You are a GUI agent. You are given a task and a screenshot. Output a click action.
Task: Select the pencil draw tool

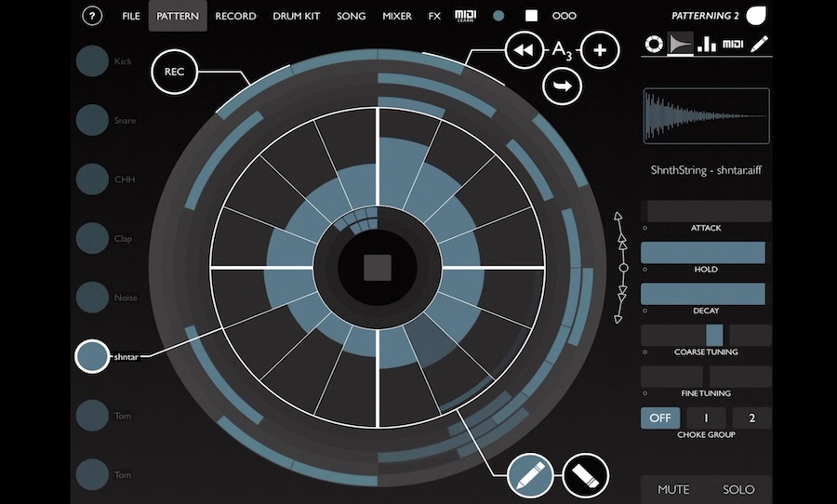click(x=530, y=475)
